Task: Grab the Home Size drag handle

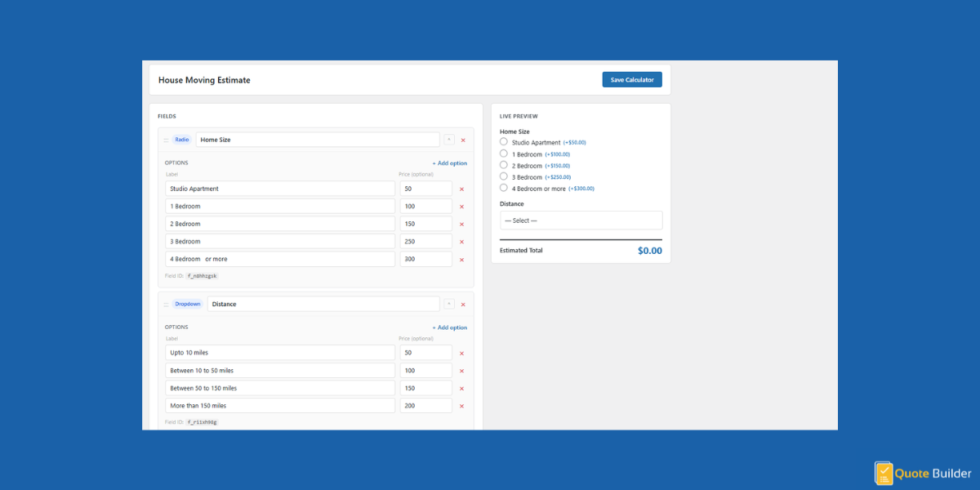Action: pos(166,140)
